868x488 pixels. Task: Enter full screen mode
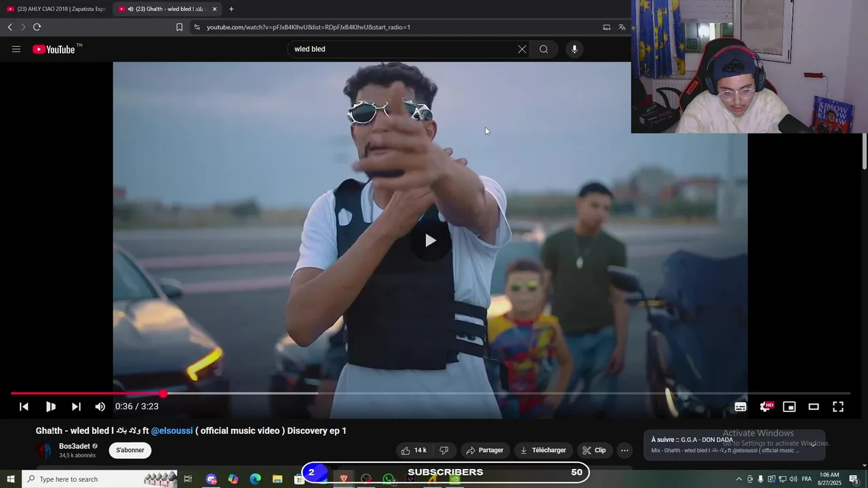(x=838, y=407)
